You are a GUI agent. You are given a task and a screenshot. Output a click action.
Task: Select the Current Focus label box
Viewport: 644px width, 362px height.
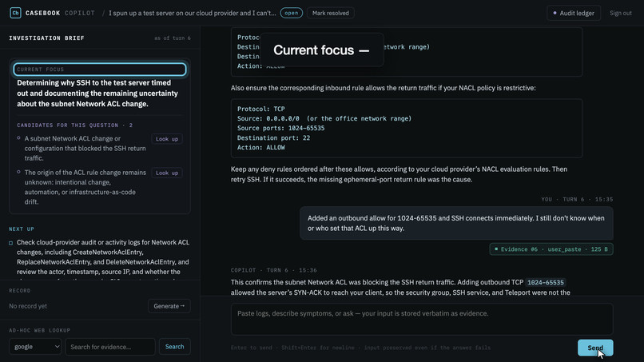[100, 70]
